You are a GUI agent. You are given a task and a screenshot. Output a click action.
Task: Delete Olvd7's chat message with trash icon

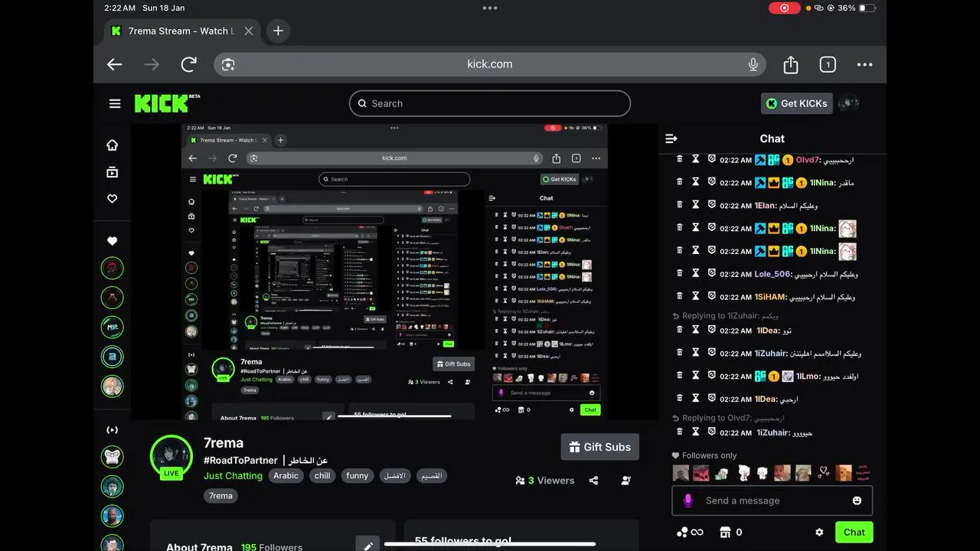coord(679,159)
